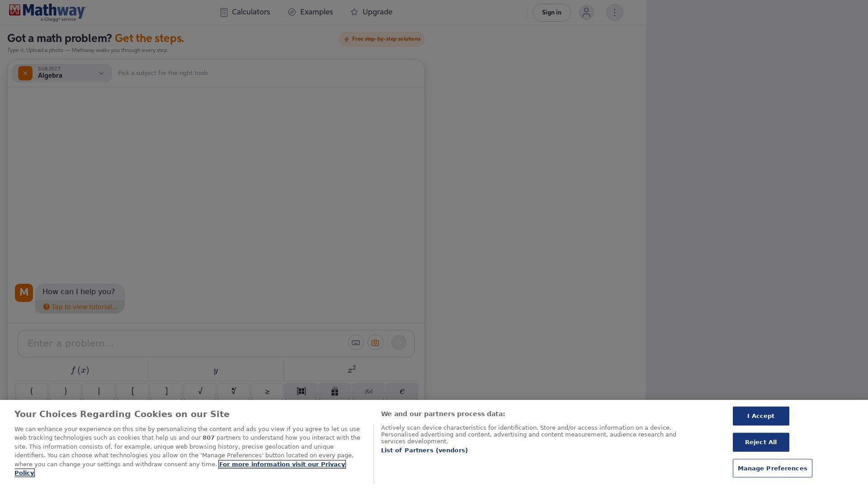Click the Free step-by-step solutions badge

point(382,39)
